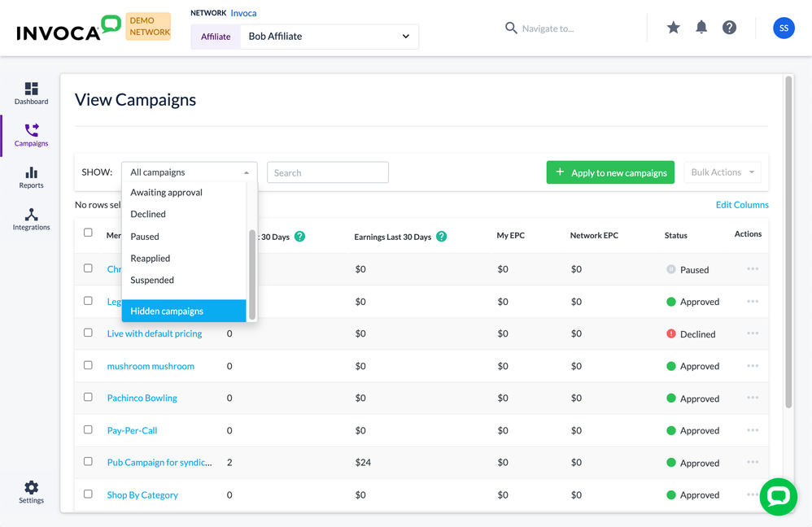This screenshot has width=812, height=527.
Task: Click the Navigate to search magnifier icon
Action: tap(511, 28)
